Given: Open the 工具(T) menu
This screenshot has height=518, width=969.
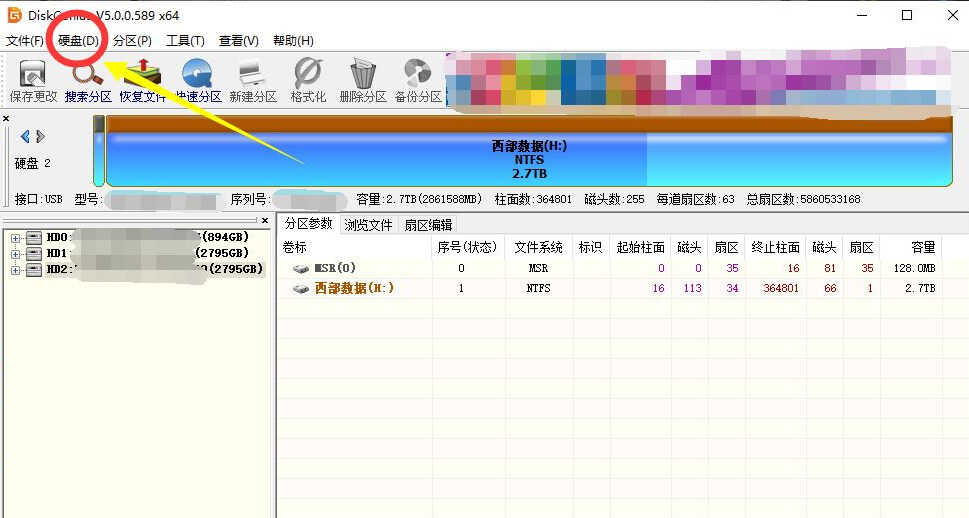Looking at the screenshot, I should coord(185,41).
